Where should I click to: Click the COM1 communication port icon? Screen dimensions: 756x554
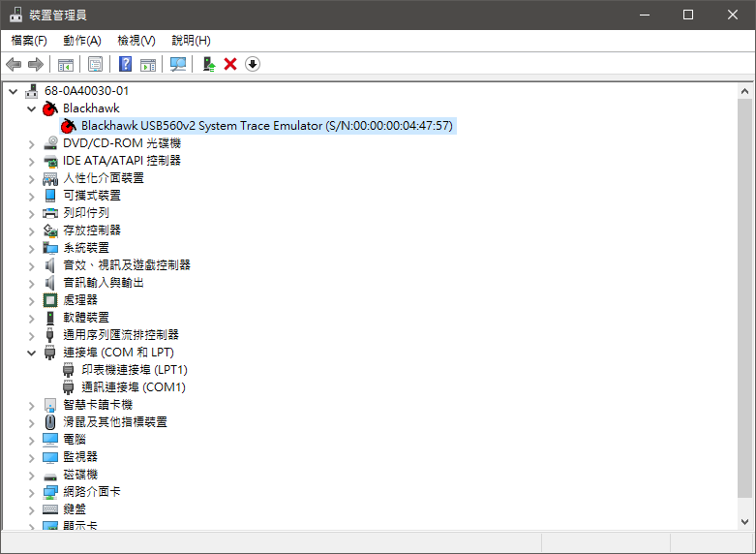click(x=69, y=387)
